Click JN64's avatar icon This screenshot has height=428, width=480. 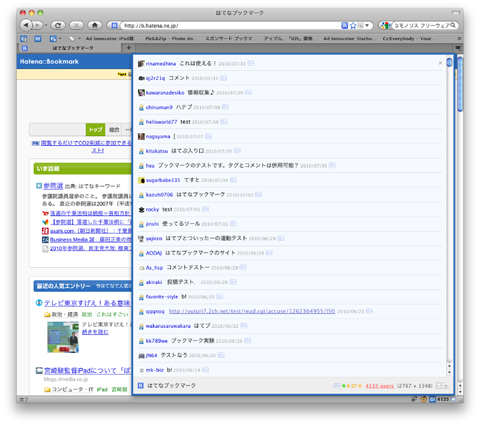[141, 356]
